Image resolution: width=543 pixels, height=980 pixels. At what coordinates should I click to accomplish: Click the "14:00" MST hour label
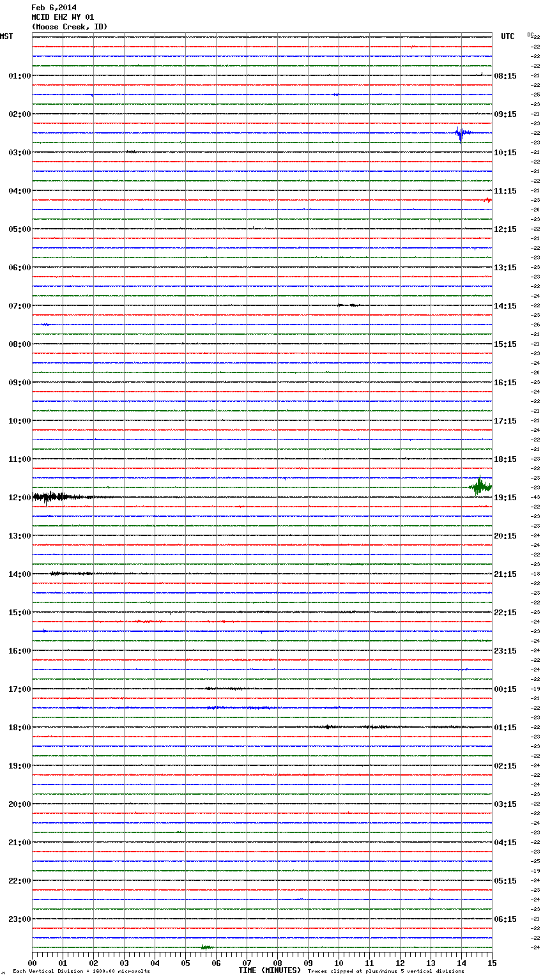[x=20, y=574]
